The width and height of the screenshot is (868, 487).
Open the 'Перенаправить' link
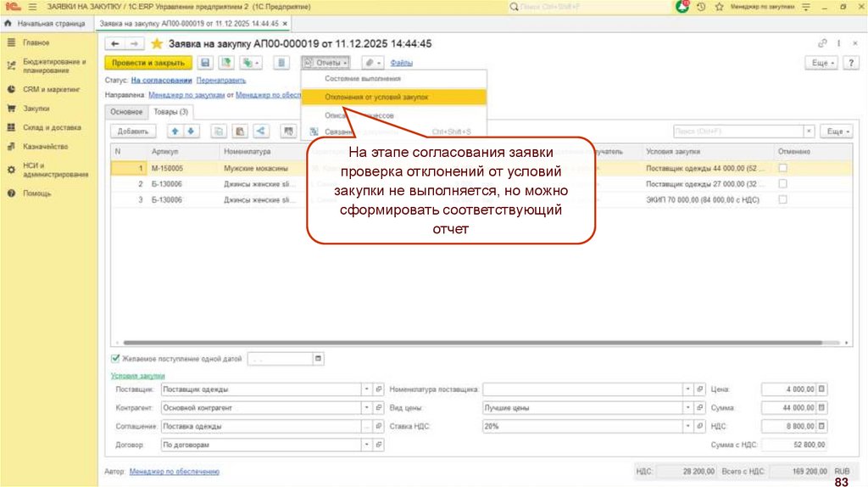215,80
